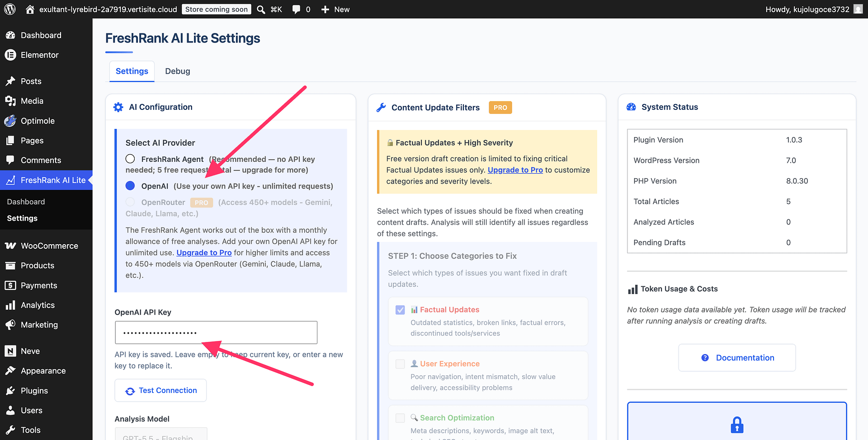Click the FreshRank AI Lite chart icon
This screenshot has height=440, width=868.
click(10, 180)
